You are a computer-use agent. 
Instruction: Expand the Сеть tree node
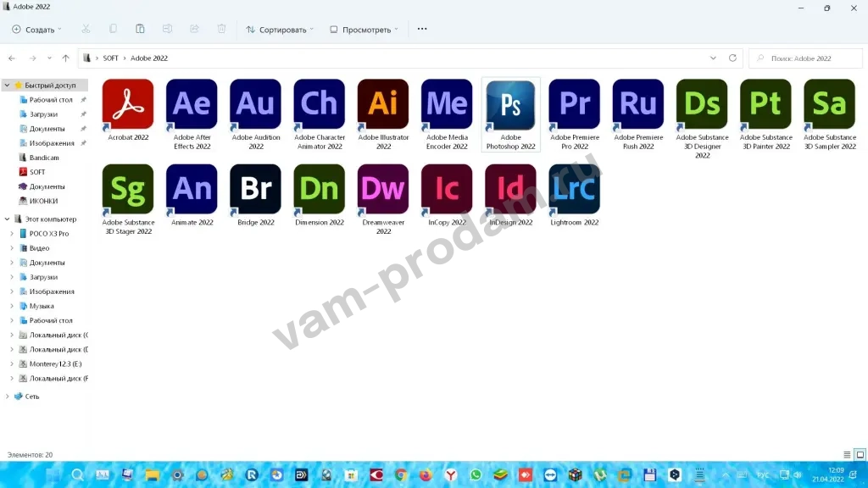click(x=7, y=396)
